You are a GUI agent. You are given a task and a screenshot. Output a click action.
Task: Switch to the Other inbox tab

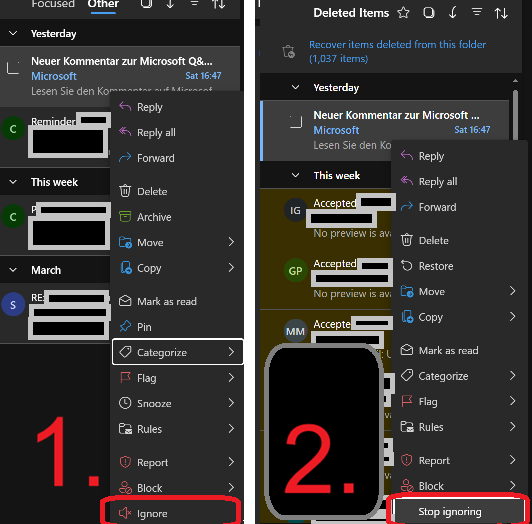pyautogui.click(x=103, y=4)
